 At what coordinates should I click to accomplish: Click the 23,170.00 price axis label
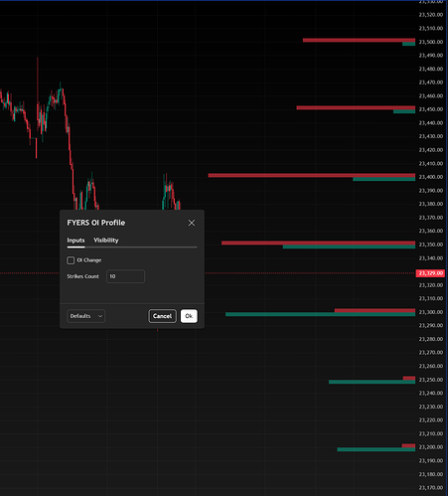click(x=431, y=488)
